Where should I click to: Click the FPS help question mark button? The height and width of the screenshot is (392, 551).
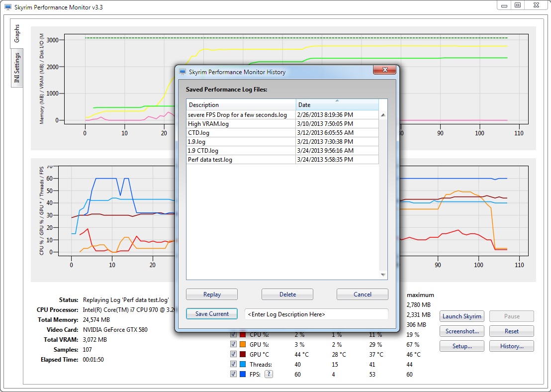tap(269, 374)
